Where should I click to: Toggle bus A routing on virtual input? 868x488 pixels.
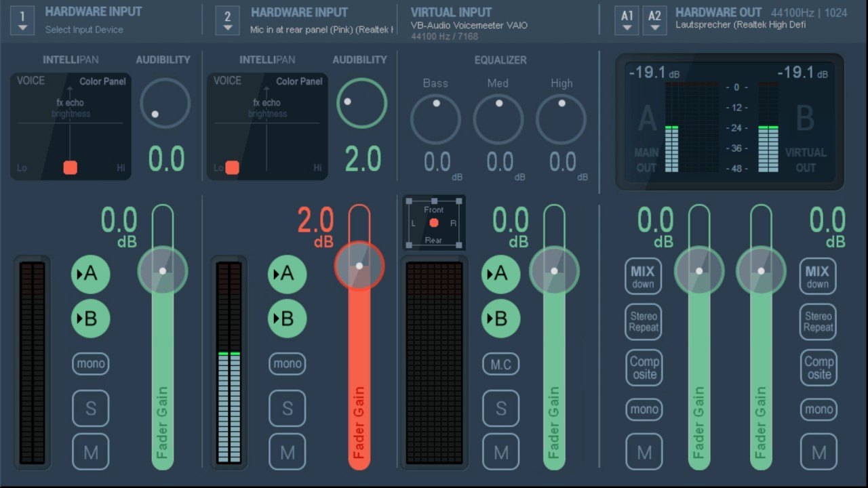pyautogui.click(x=500, y=274)
